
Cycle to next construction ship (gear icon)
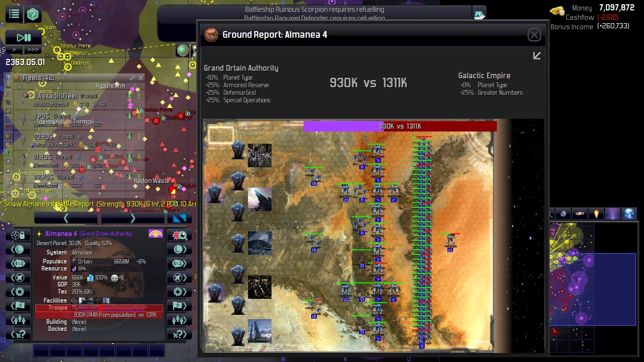tap(179, 291)
